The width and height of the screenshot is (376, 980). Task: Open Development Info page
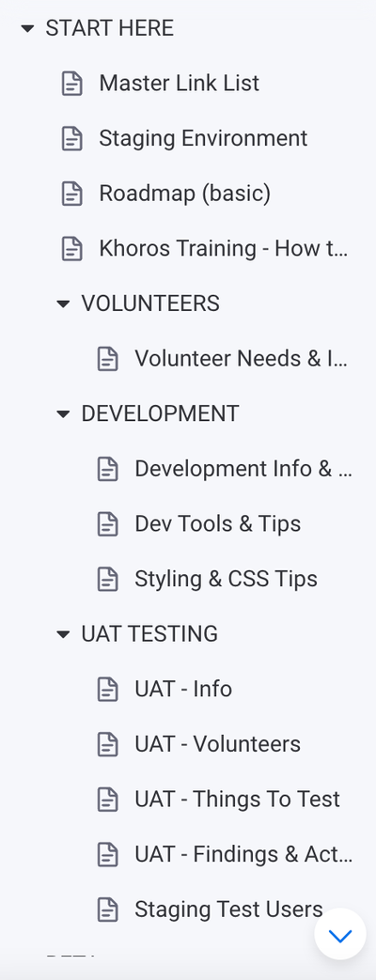[x=243, y=469]
